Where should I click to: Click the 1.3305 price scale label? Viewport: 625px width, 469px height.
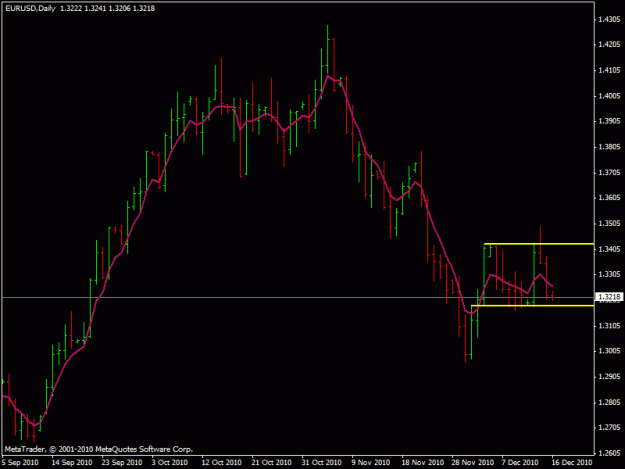coord(609,275)
